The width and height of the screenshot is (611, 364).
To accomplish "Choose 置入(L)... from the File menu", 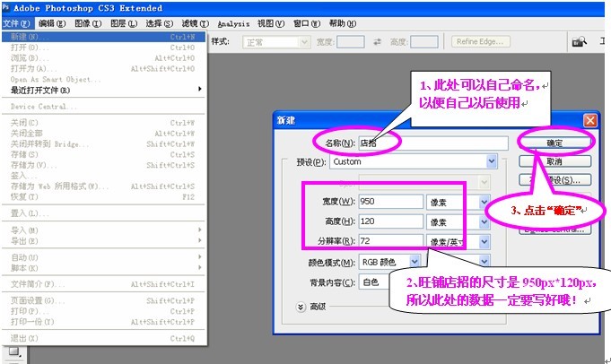I will 104,213.
